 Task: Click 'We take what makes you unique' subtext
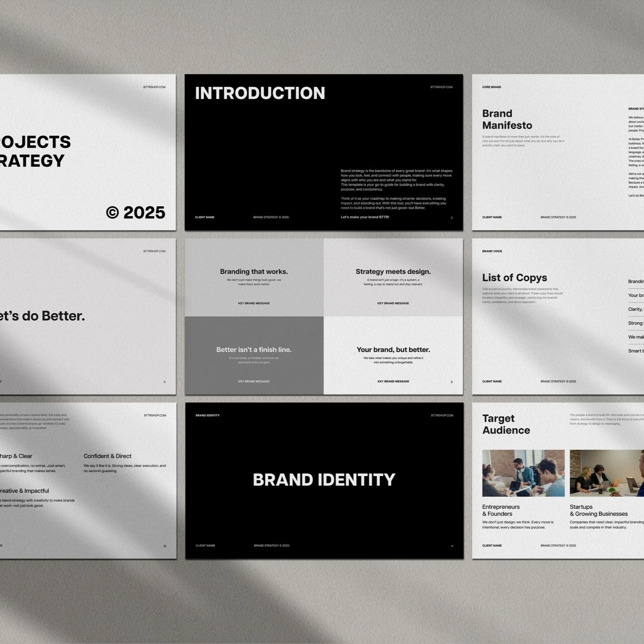(393, 360)
